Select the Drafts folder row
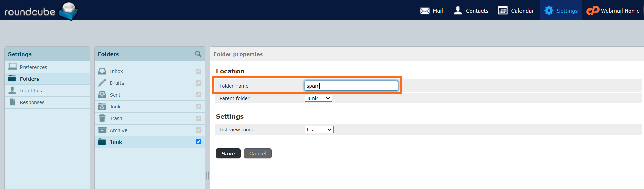 point(150,83)
